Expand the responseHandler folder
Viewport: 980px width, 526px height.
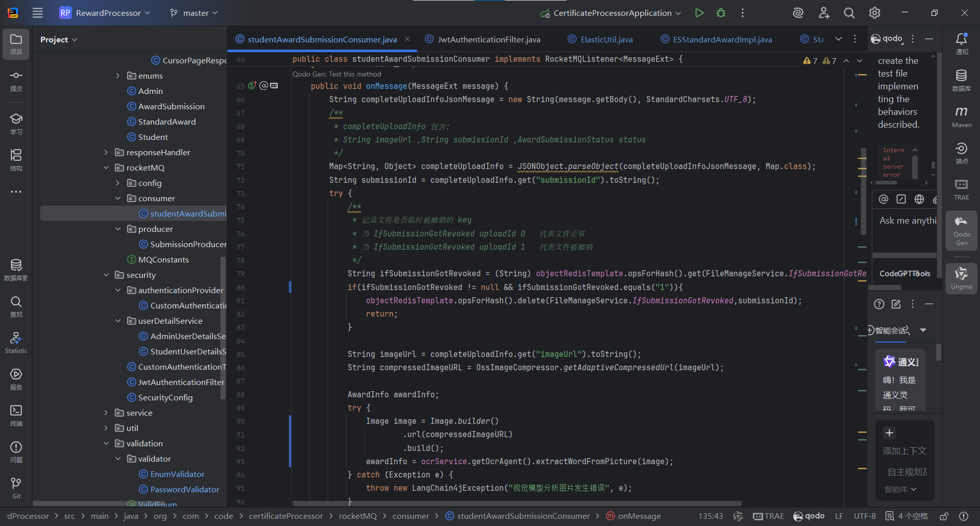pyautogui.click(x=106, y=152)
